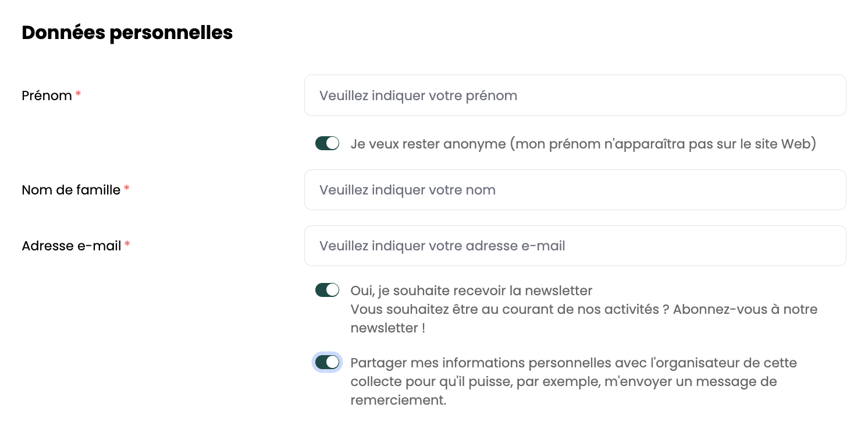Click the required asterisk after Nom de famille
868x439 pixels.
[127, 189]
